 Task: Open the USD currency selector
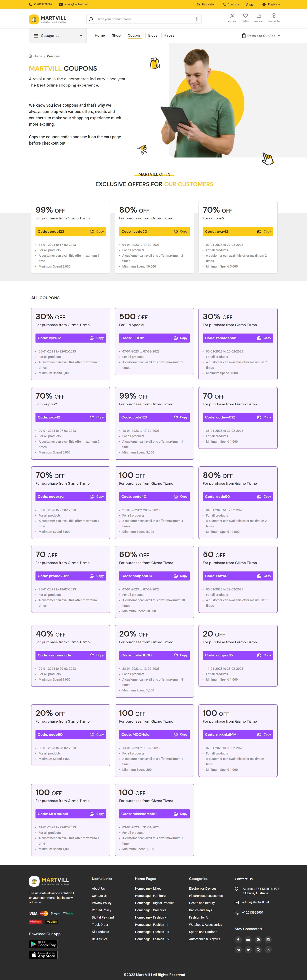pos(250,5)
